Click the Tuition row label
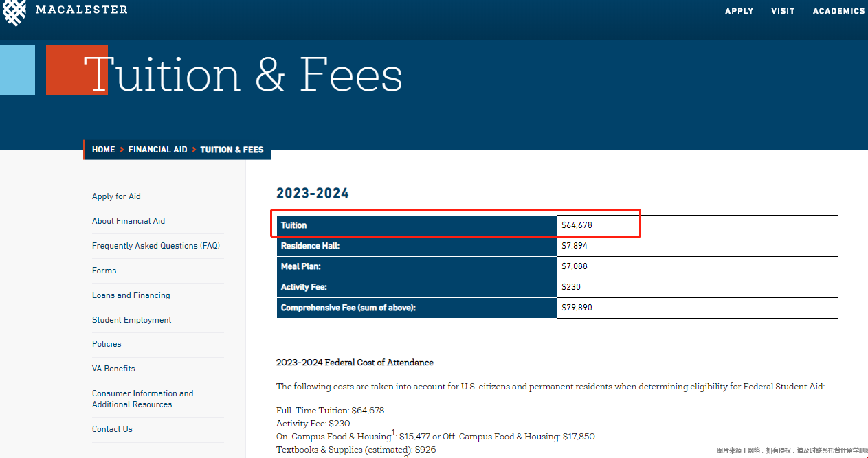 point(416,225)
